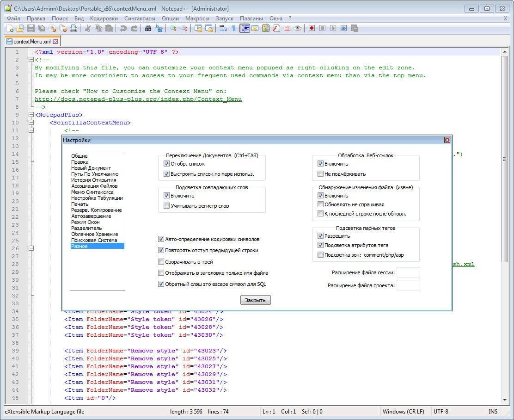The width and height of the screenshot is (514, 420).
Task: Toggle Show All Characters pilcrow icon
Action: click(233, 29)
